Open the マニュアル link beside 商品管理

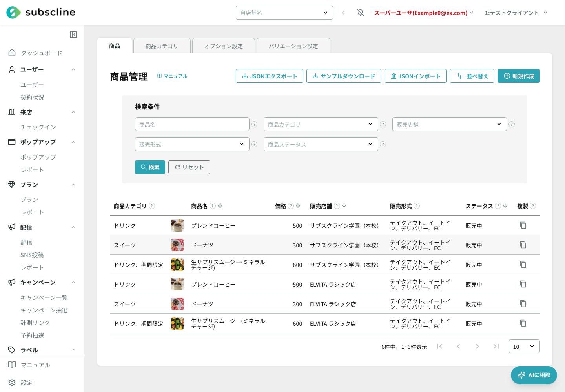172,76
